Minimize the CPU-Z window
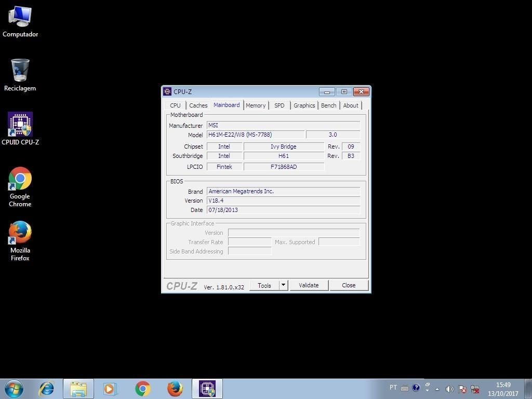The image size is (532, 399). pyautogui.click(x=327, y=91)
